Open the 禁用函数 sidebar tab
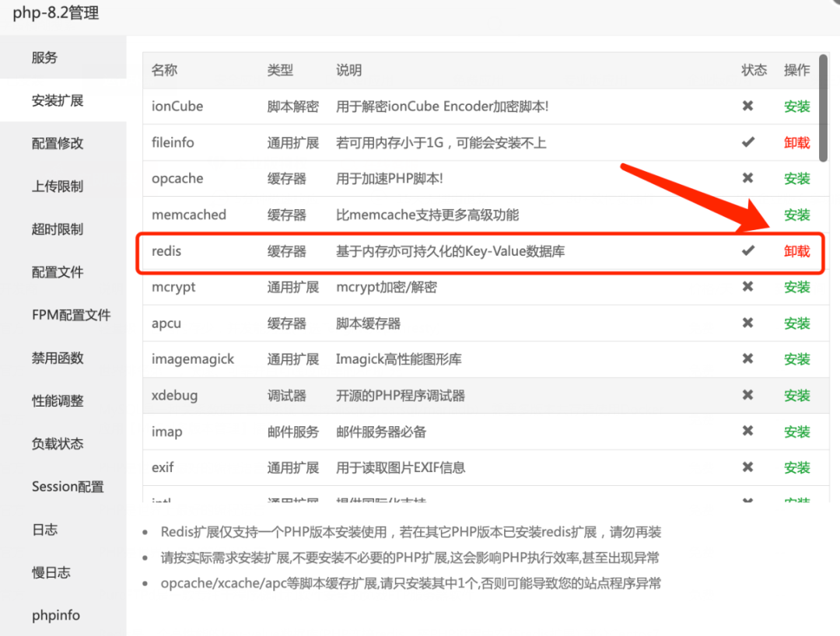The width and height of the screenshot is (840, 636). click(58, 358)
